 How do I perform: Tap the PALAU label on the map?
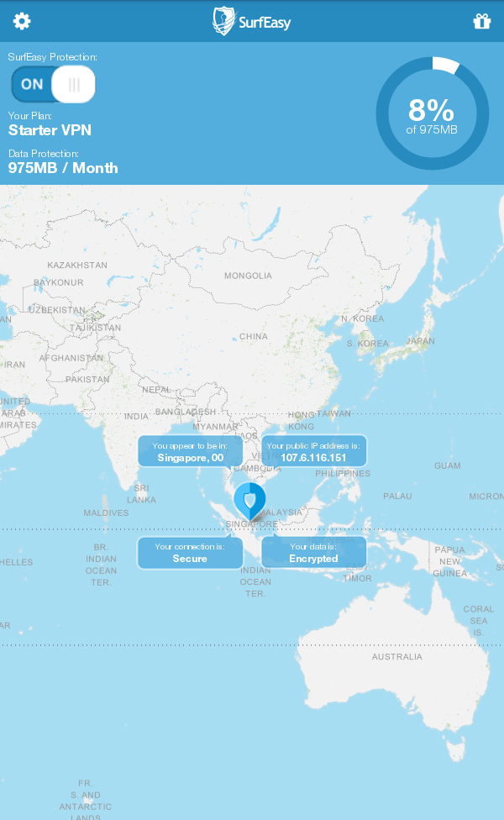[x=397, y=496]
